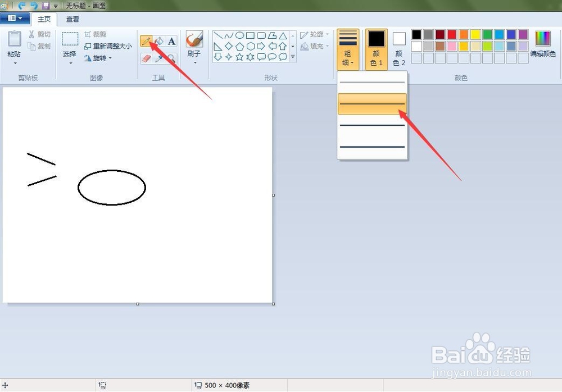Click the Copy (复制) button
This screenshot has height=392, width=562.
tap(39, 46)
